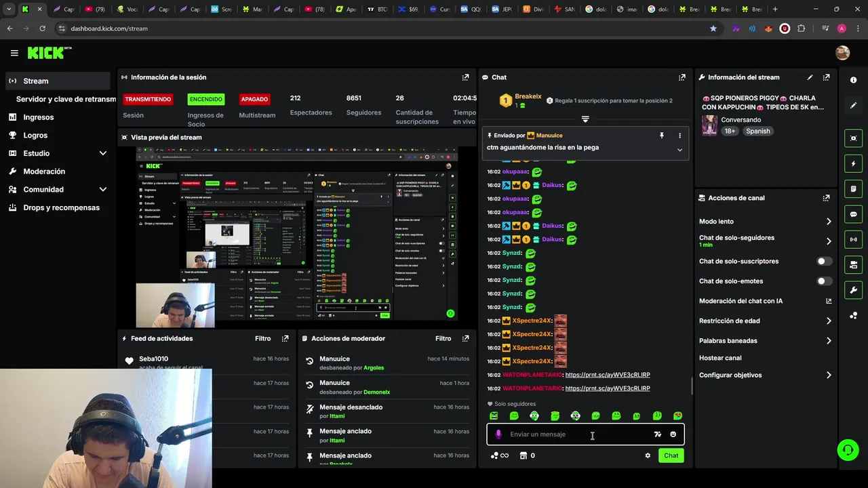
Task: Open Modo lento options
Action: coord(765,222)
